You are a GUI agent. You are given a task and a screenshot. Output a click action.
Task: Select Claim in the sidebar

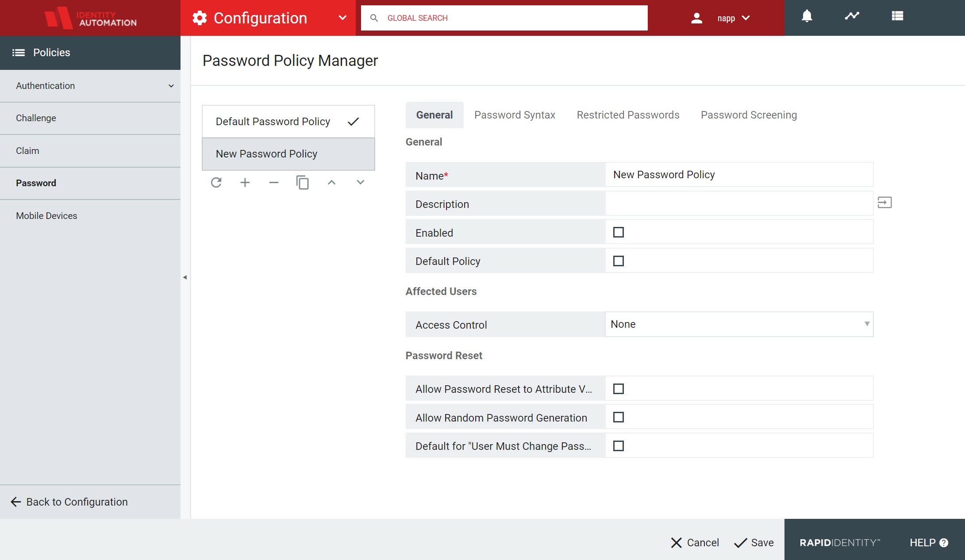click(90, 151)
